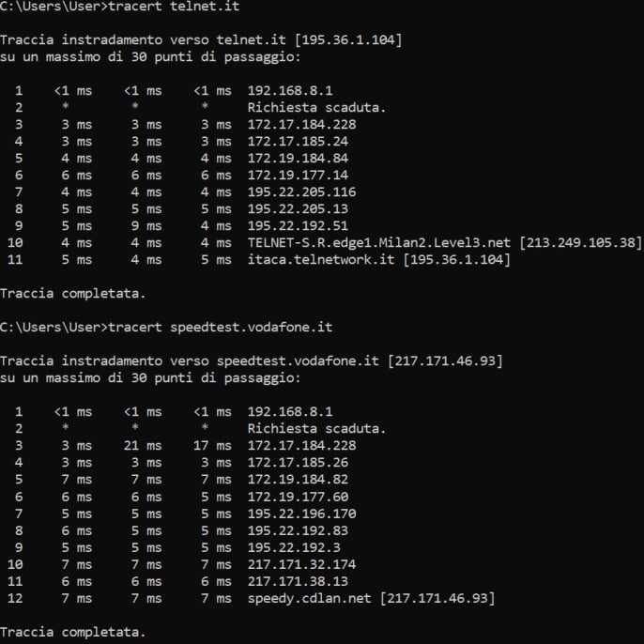
Task: Click hop address 172.17.185.24
Action: tap(298, 141)
